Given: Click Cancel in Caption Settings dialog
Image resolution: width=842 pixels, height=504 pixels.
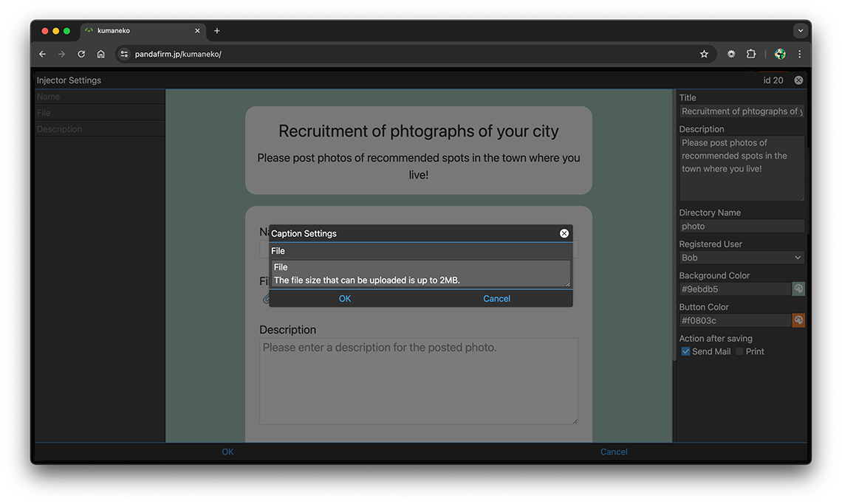Looking at the screenshot, I should [496, 299].
